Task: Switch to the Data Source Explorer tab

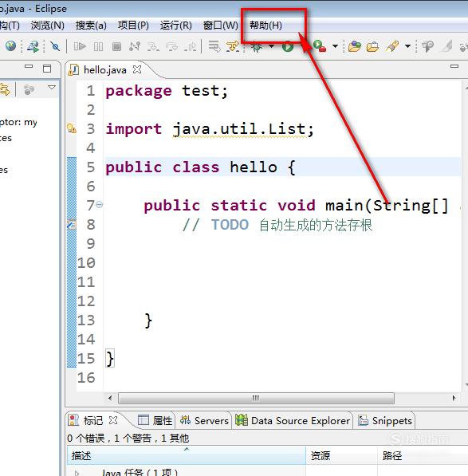Action: pyautogui.click(x=293, y=421)
